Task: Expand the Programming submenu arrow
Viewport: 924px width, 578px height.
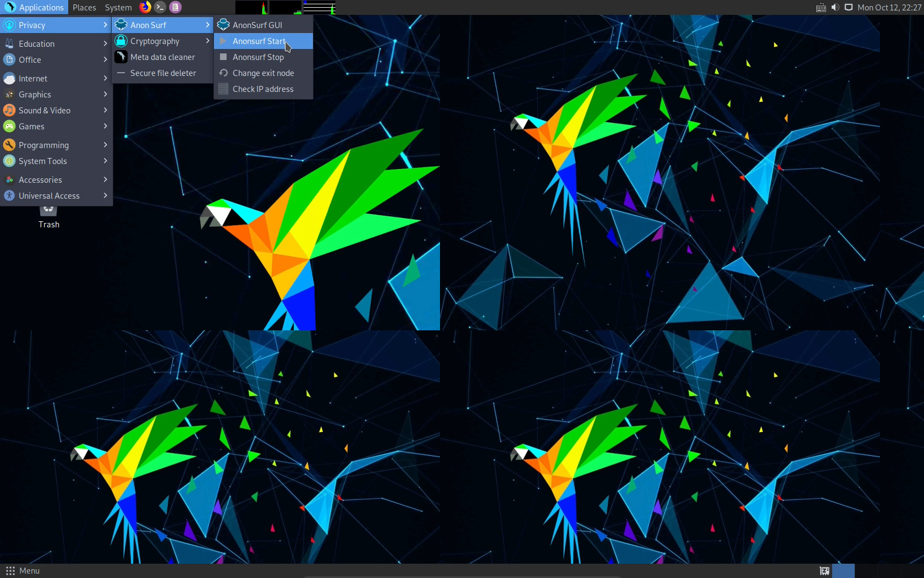Action: tap(105, 145)
